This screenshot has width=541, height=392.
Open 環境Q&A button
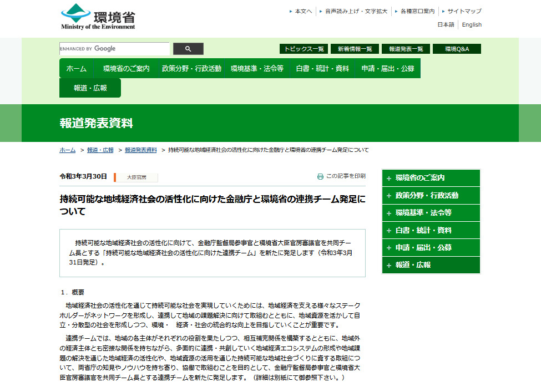tap(457, 49)
